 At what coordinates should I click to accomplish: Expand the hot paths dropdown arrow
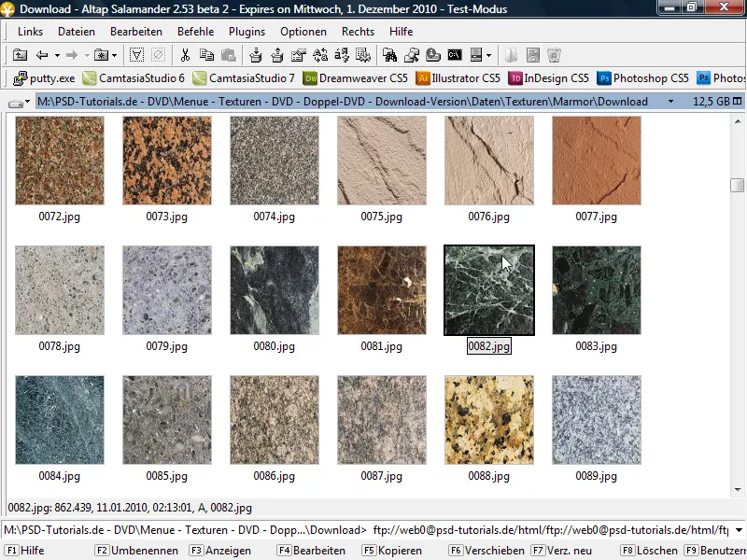tap(115, 56)
